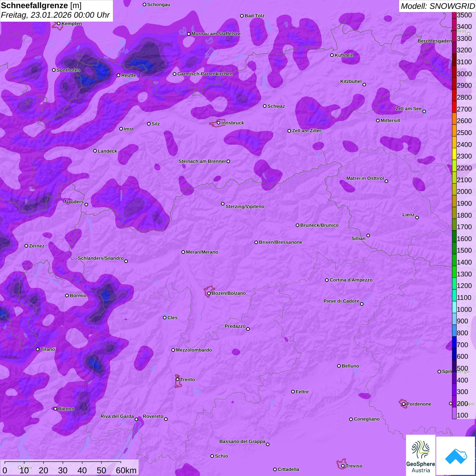Click the Schongau label

pyautogui.click(x=159, y=4)
